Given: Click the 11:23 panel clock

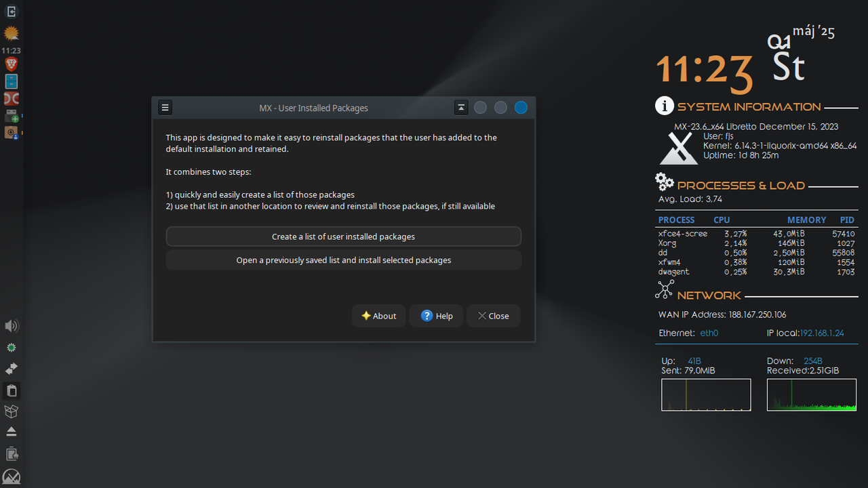Looking at the screenshot, I should point(11,51).
